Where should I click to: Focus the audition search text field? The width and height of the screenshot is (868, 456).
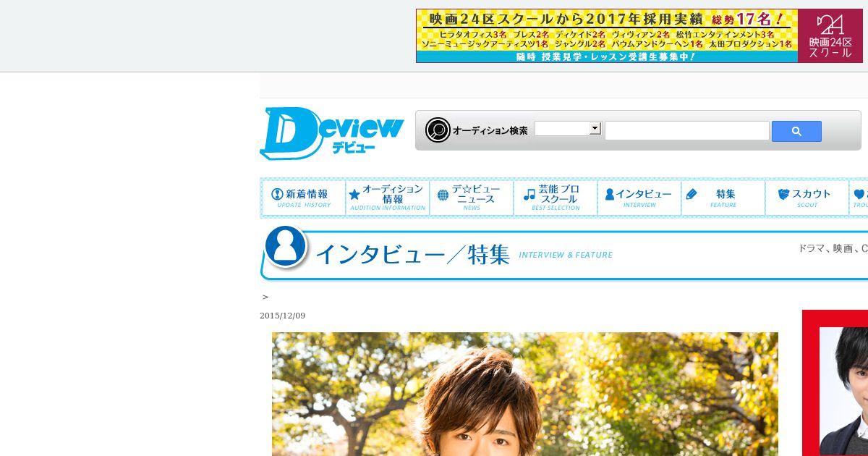pos(687,131)
